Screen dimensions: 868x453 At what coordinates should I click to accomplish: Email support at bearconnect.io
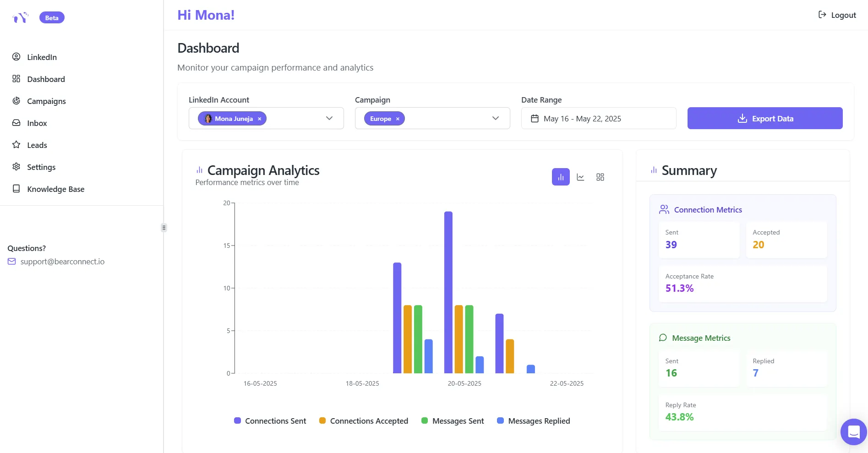pos(62,261)
